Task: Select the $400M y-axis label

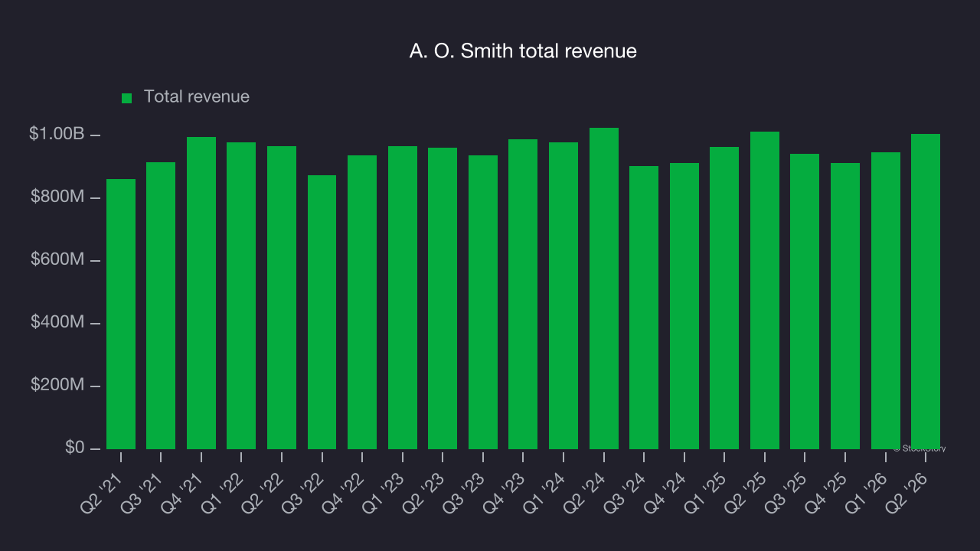Action: click(57, 323)
